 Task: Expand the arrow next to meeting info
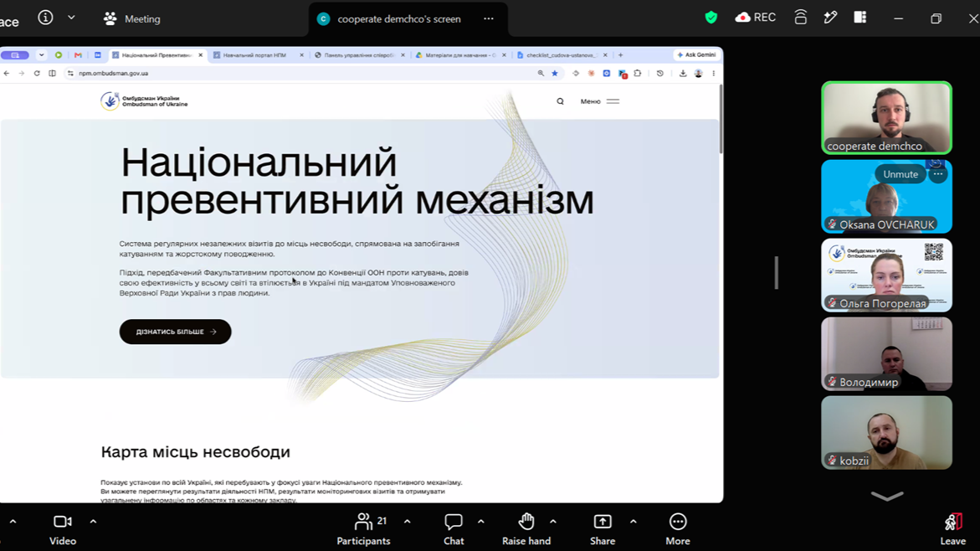tap(71, 18)
